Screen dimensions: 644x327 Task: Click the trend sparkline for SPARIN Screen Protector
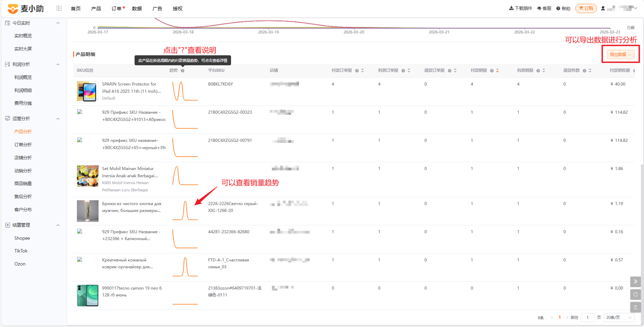pyautogui.click(x=185, y=91)
